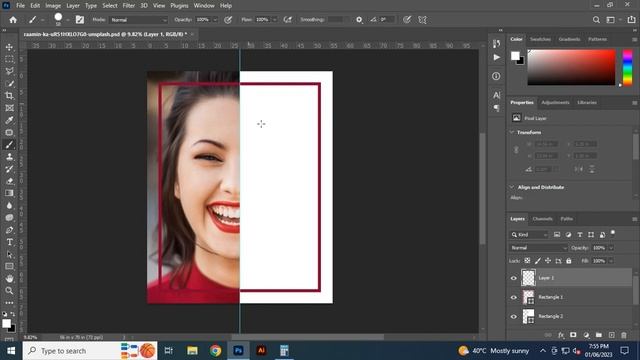The width and height of the screenshot is (640, 360).
Task: Toggle lock image pixels brush icon
Action: 538,261
